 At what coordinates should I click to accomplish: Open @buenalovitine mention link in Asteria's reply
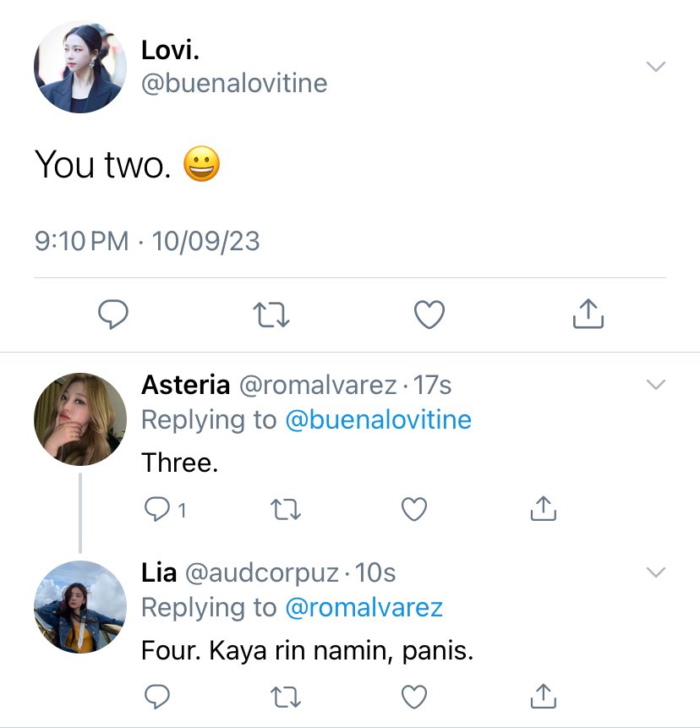(x=378, y=419)
